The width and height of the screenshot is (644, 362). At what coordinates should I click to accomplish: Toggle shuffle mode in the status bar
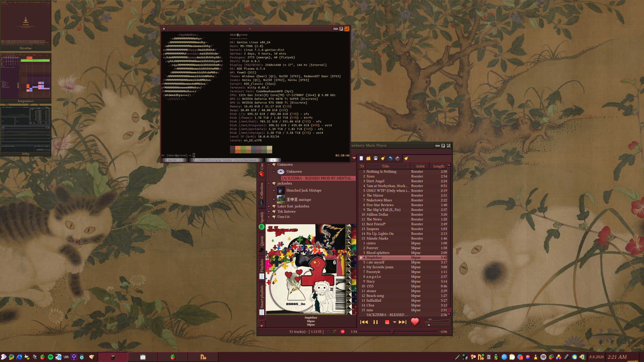(334, 332)
